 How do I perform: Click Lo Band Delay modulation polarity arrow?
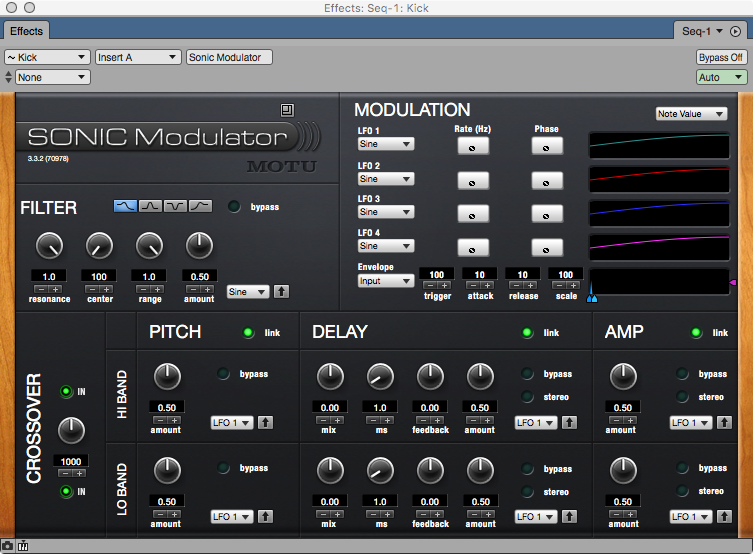(x=570, y=517)
